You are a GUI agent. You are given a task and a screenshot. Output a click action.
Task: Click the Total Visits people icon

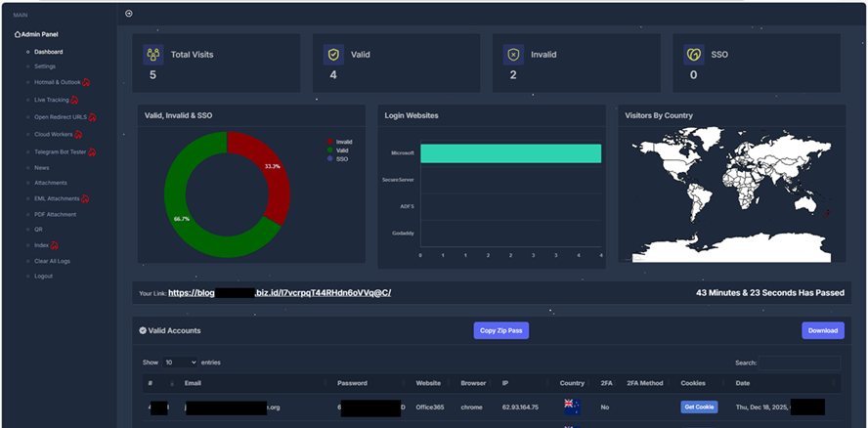(153, 55)
